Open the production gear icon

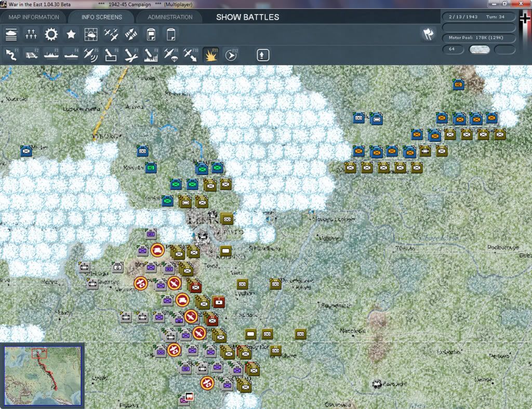tap(51, 34)
